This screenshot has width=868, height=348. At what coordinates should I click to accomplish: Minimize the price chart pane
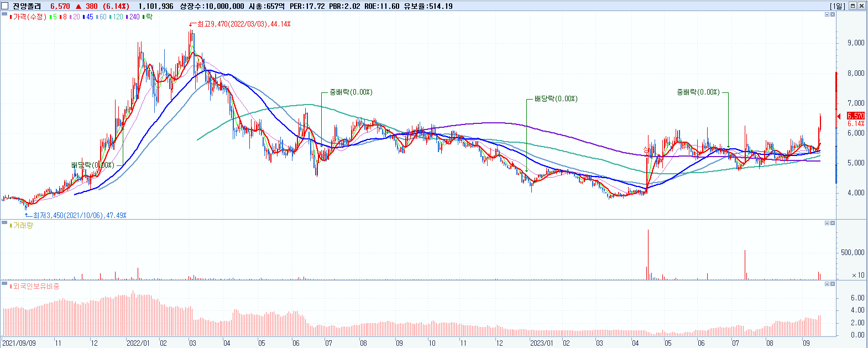point(827,15)
